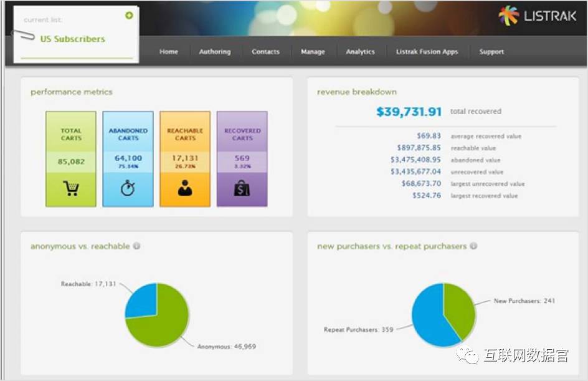
Task: Click the 'Repeat Purchasers: 359' pie label
Action: pyautogui.click(x=359, y=330)
